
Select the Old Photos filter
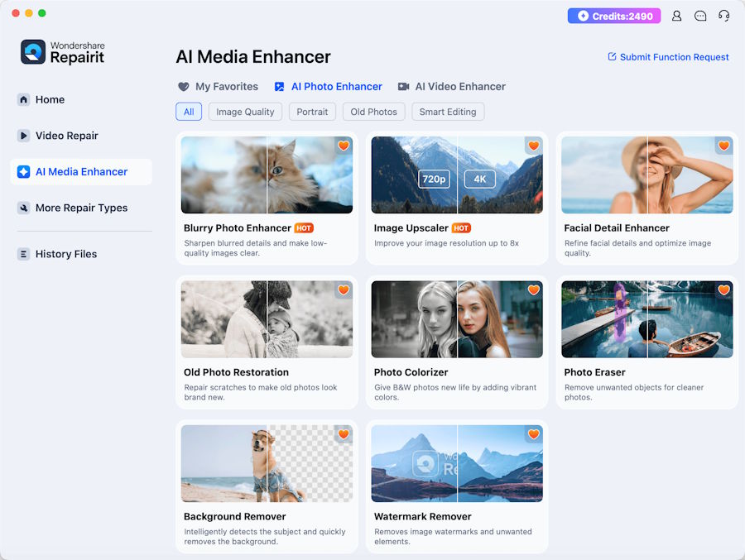[x=374, y=112]
